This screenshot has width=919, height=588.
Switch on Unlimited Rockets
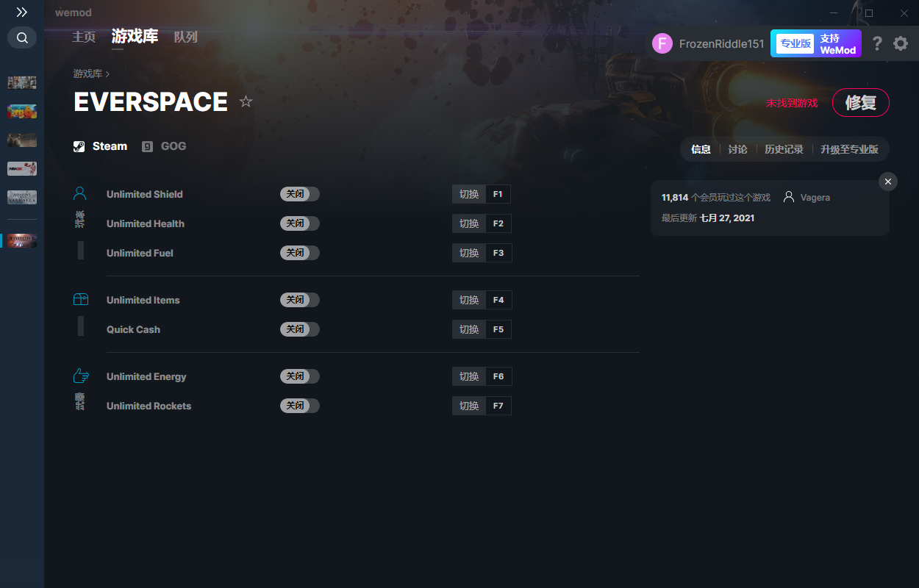(300, 406)
